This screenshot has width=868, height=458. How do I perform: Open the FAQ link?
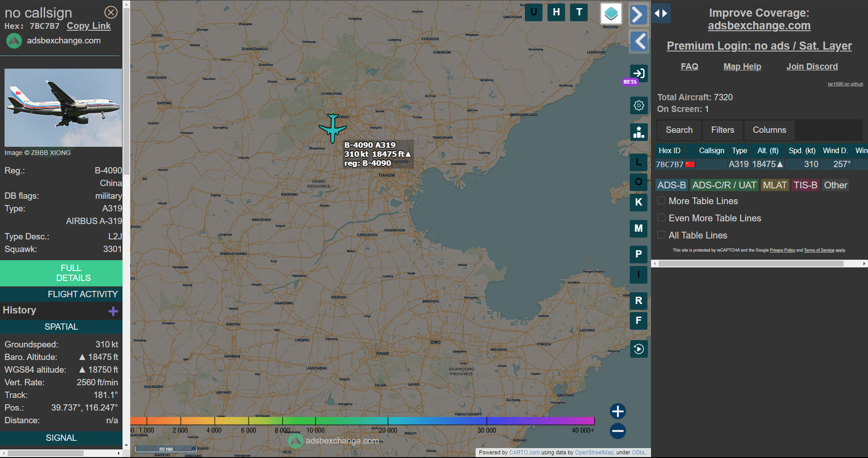(689, 66)
